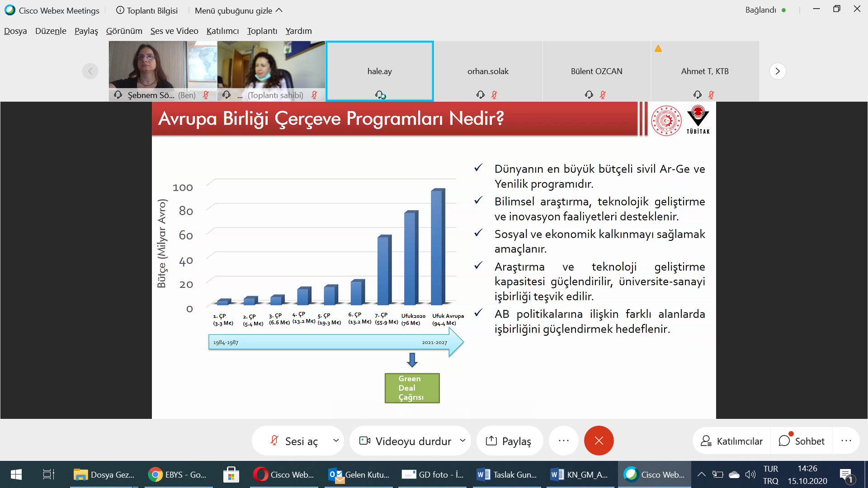Open more options ellipsis beside Paylaş

(x=563, y=441)
